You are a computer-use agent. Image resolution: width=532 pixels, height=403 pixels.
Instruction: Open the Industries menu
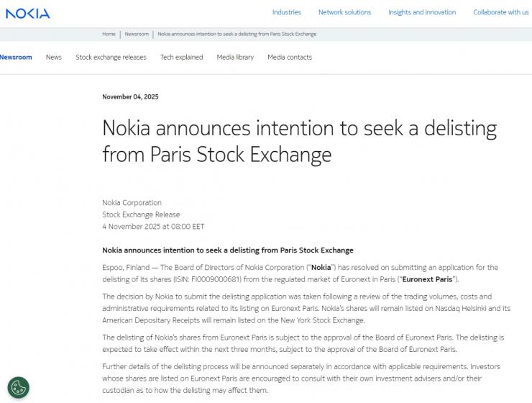click(x=287, y=12)
